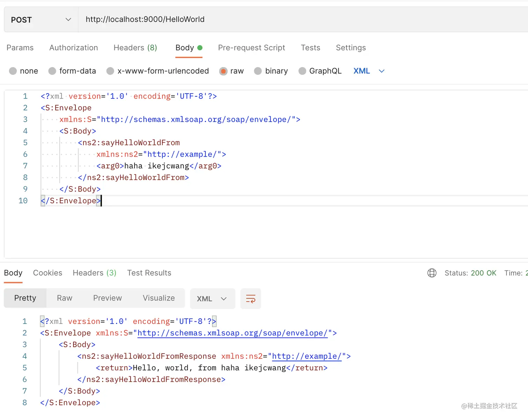
Task: Open the request Headers (8) tab
Action: click(135, 48)
